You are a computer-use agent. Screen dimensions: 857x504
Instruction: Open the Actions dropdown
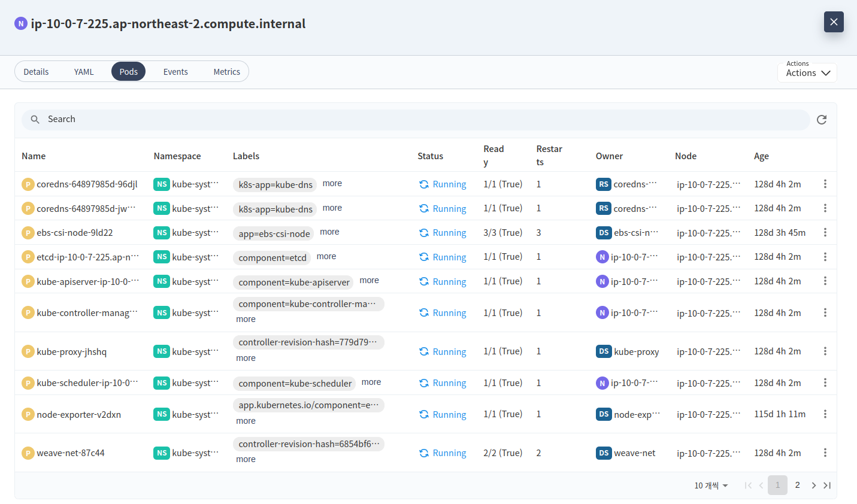coord(807,72)
